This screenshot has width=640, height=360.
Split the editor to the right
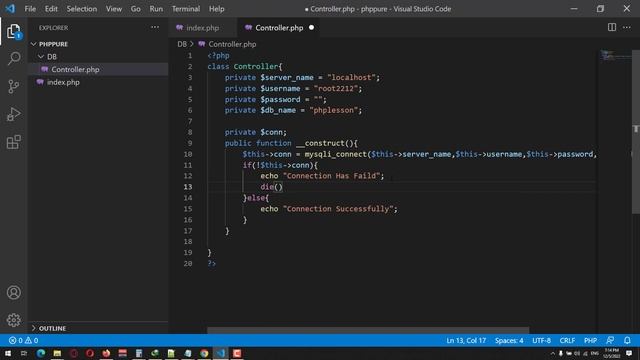point(611,27)
